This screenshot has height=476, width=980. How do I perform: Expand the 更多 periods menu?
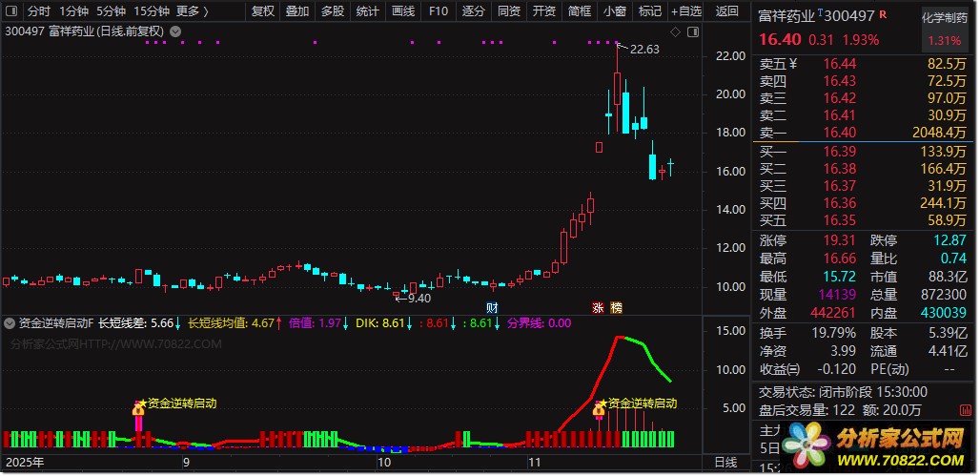click(x=193, y=10)
